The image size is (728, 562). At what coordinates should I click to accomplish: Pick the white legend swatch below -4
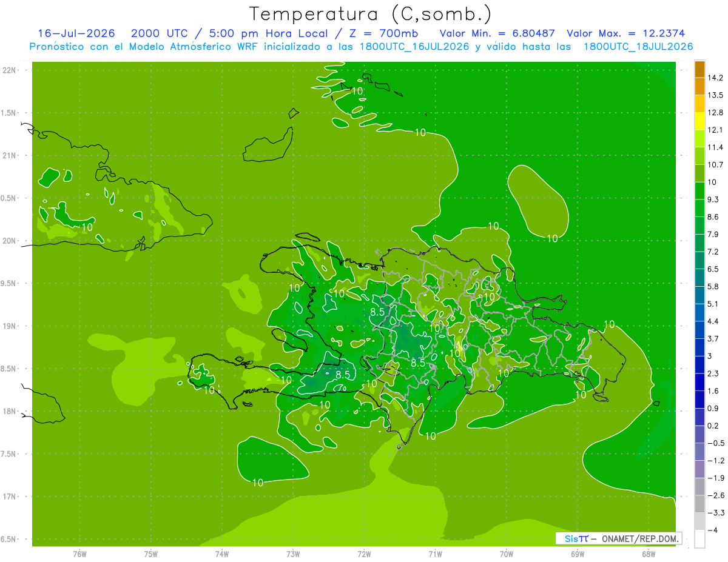[x=699, y=538]
